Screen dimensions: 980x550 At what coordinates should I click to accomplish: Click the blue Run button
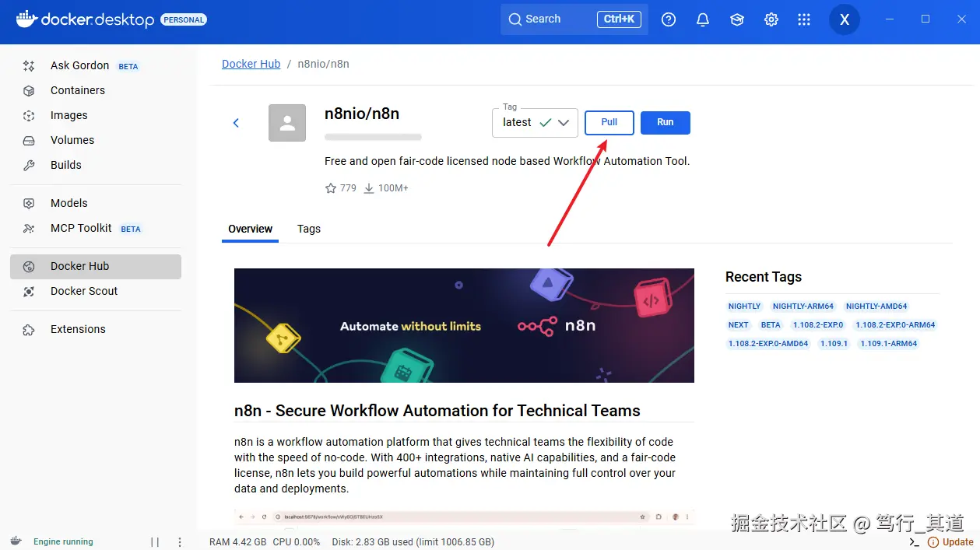click(x=666, y=122)
